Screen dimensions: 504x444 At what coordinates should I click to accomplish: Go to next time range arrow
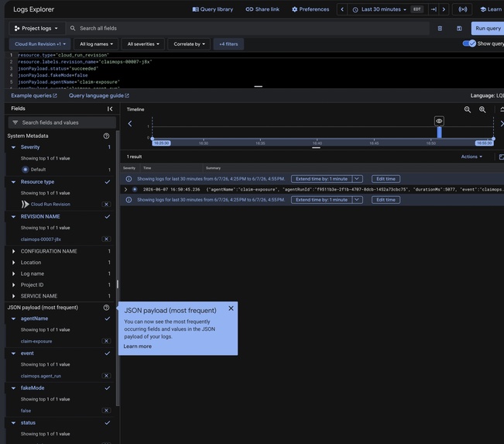pyautogui.click(x=444, y=9)
